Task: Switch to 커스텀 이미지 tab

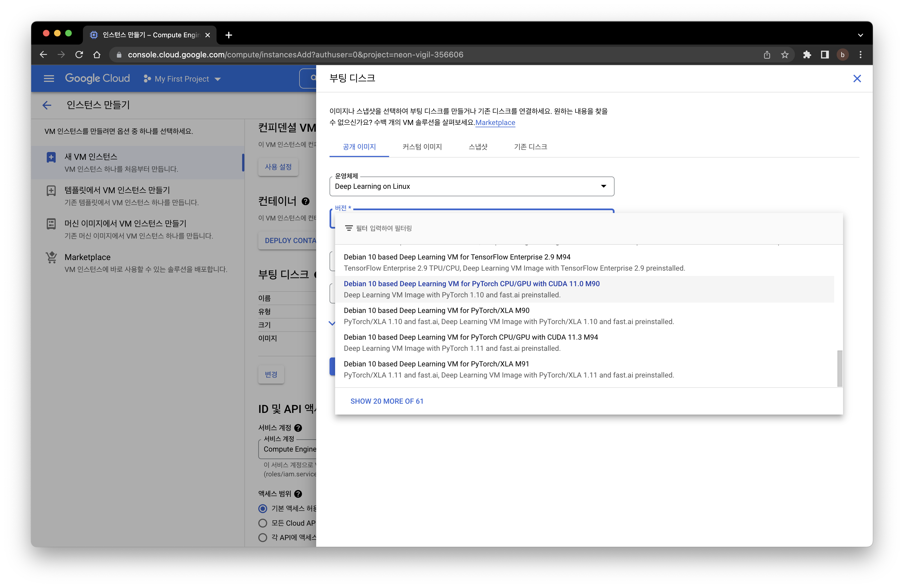Action: point(422,146)
